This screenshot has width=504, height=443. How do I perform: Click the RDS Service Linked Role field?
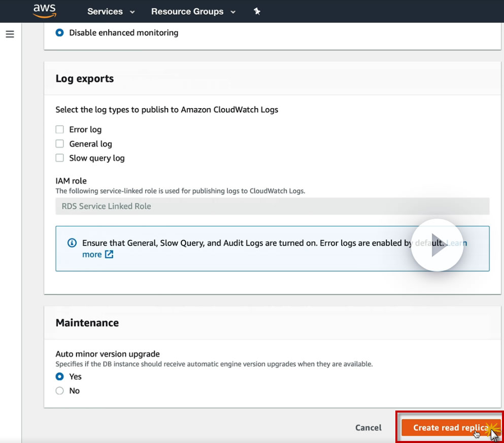tap(272, 207)
